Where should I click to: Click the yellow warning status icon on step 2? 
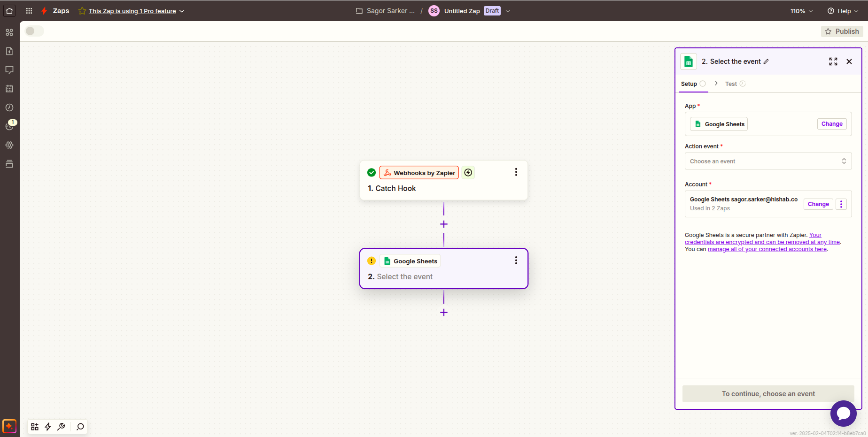372,261
